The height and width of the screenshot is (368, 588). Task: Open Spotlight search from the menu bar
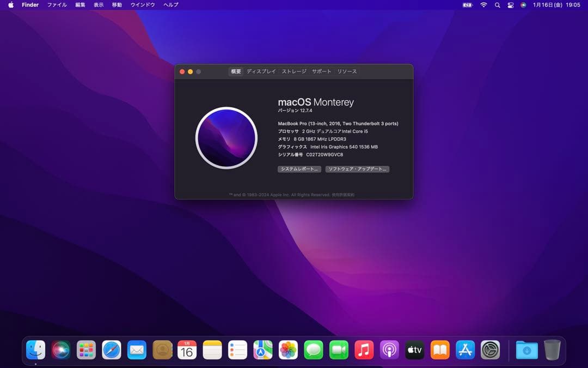point(497,5)
